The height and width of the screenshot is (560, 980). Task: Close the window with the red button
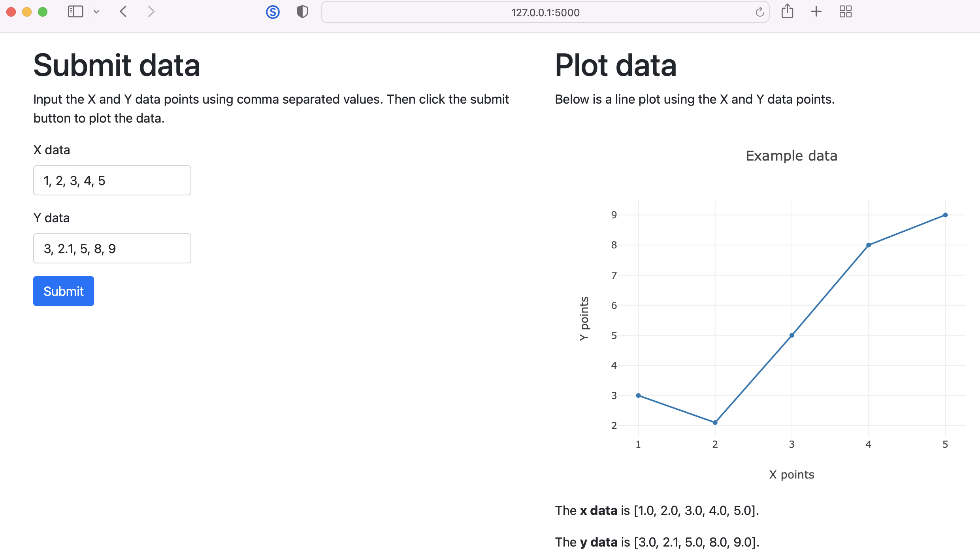click(11, 12)
